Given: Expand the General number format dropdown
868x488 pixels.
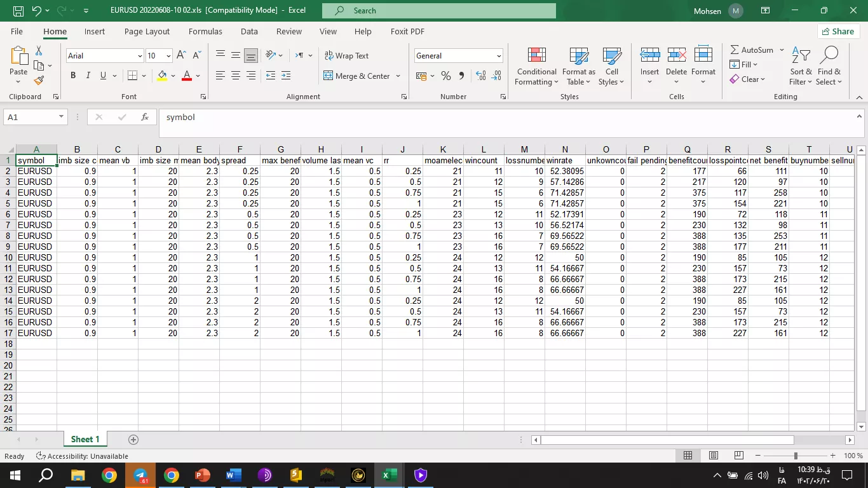Looking at the screenshot, I should (499, 56).
